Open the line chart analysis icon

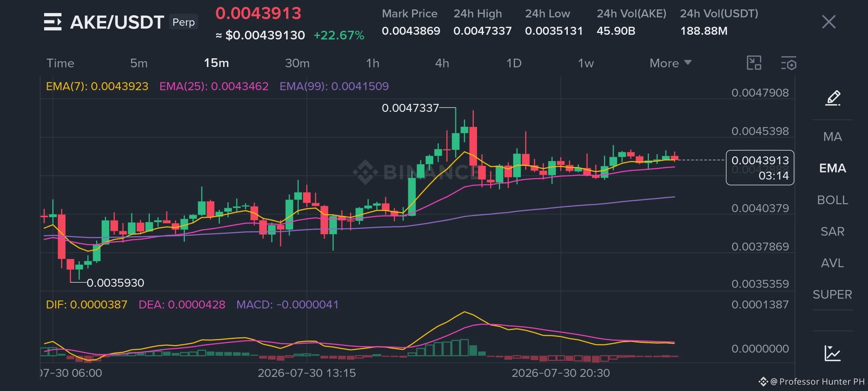coord(833,353)
